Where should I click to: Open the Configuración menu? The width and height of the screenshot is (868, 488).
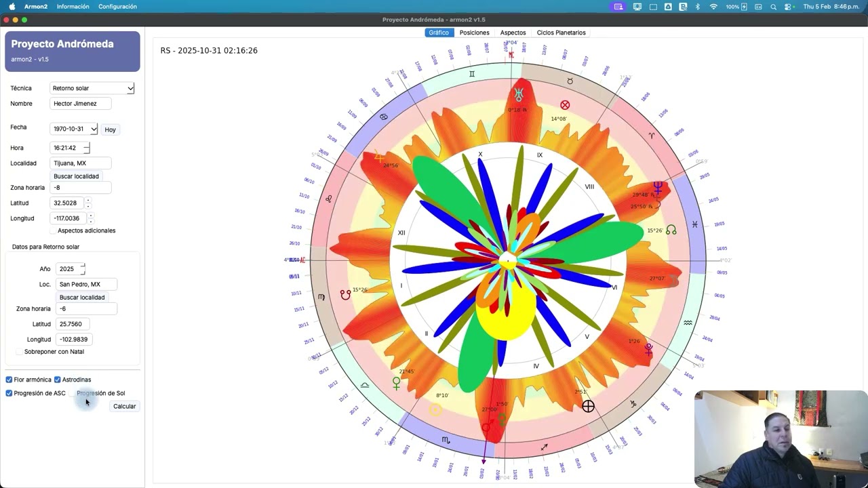point(117,6)
